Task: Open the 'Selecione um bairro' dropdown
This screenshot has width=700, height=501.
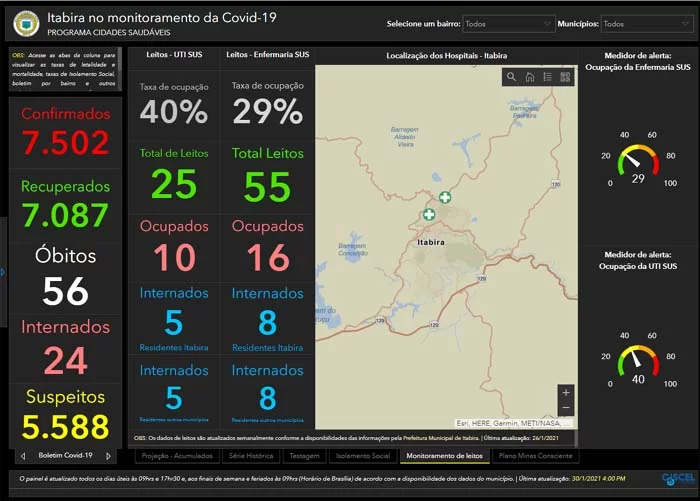Action: pos(508,24)
